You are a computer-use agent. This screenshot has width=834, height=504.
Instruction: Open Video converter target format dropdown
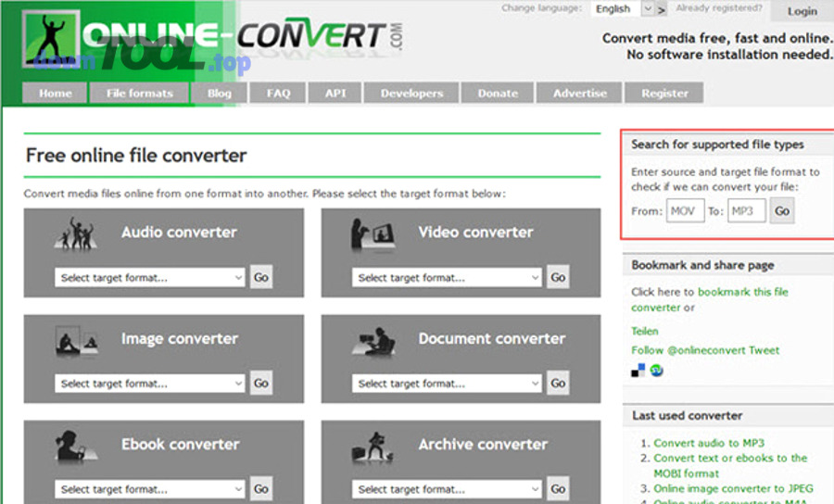[x=447, y=278]
